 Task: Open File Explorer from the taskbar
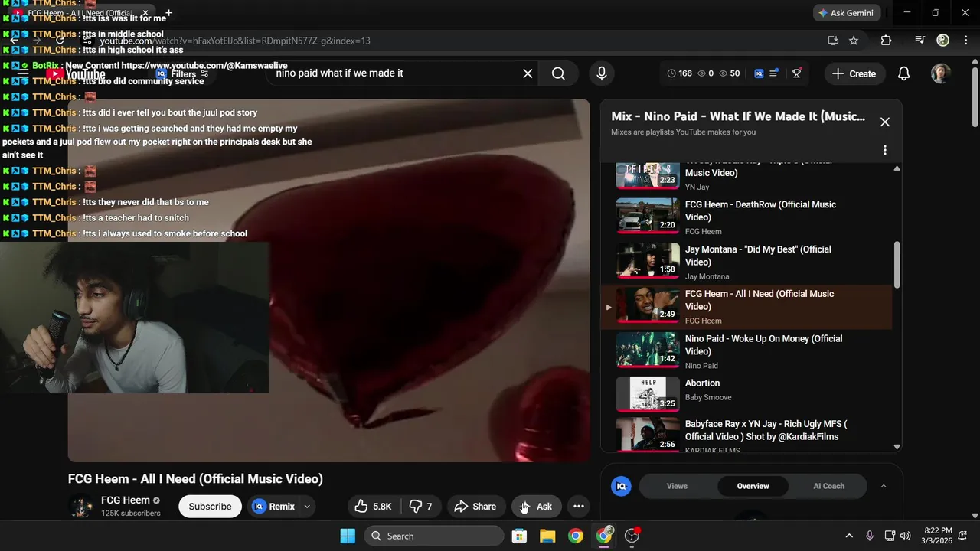[x=547, y=536]
